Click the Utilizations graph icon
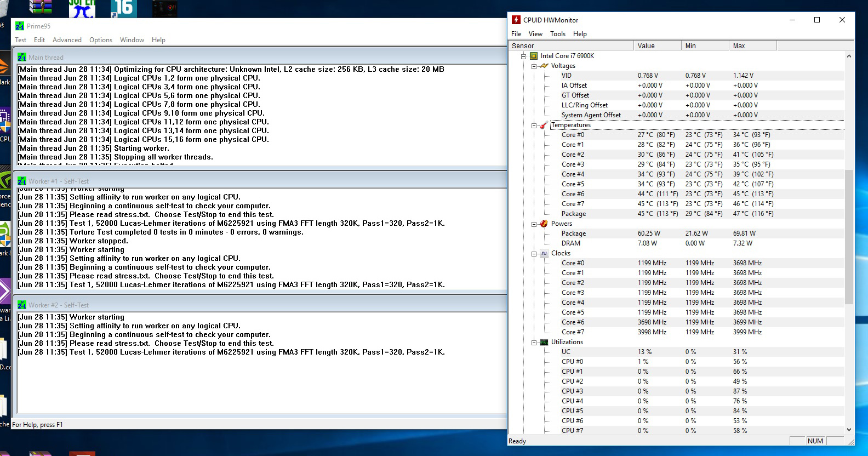This screenshot has height=456, width=868. tap(544, 342)
